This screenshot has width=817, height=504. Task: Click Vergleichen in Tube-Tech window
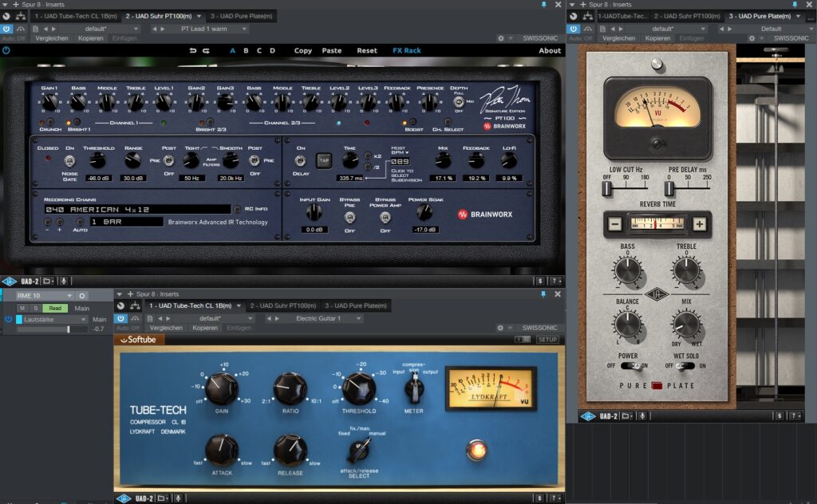tap(166, 328)
